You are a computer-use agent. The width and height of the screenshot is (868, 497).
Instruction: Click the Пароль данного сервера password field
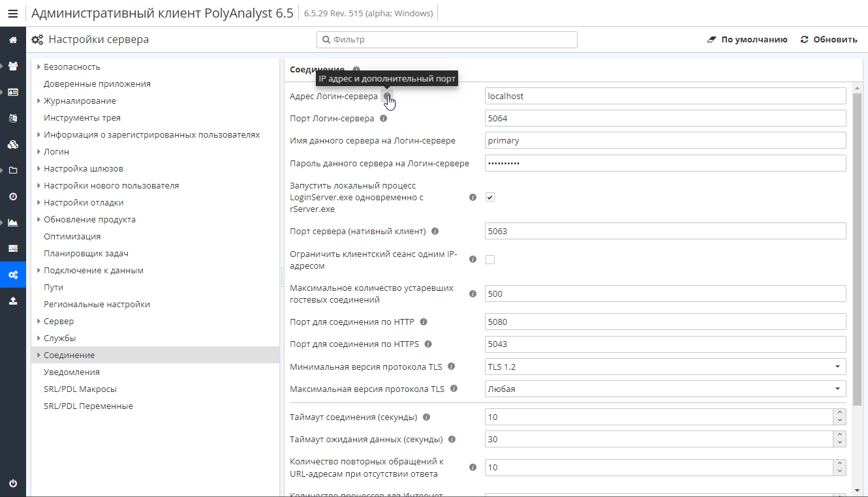[666, 163]
